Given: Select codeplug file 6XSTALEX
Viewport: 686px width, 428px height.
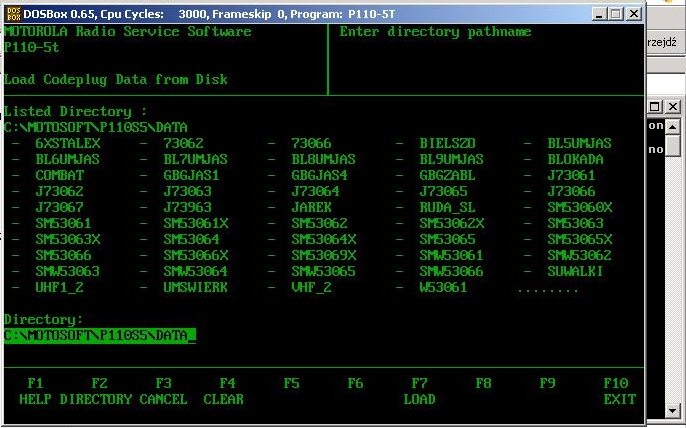Looking at the screenshot, I should [x=68, y=143].
